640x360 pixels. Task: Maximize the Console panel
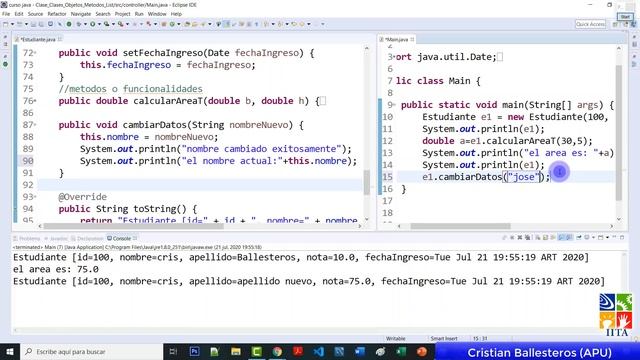(x=622, y=238)
